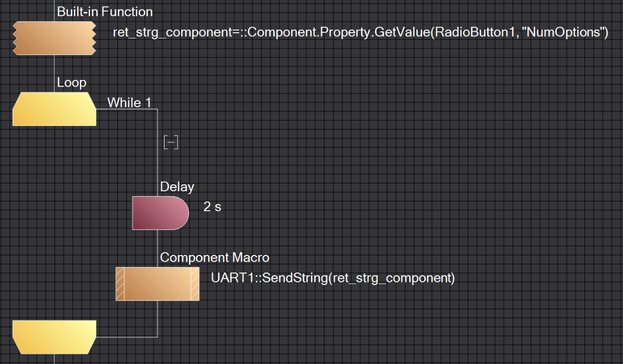Collapse the While loop with minus box
This screenshot has width=623, height=364.
pyautogui.click(x=171, y=142)
